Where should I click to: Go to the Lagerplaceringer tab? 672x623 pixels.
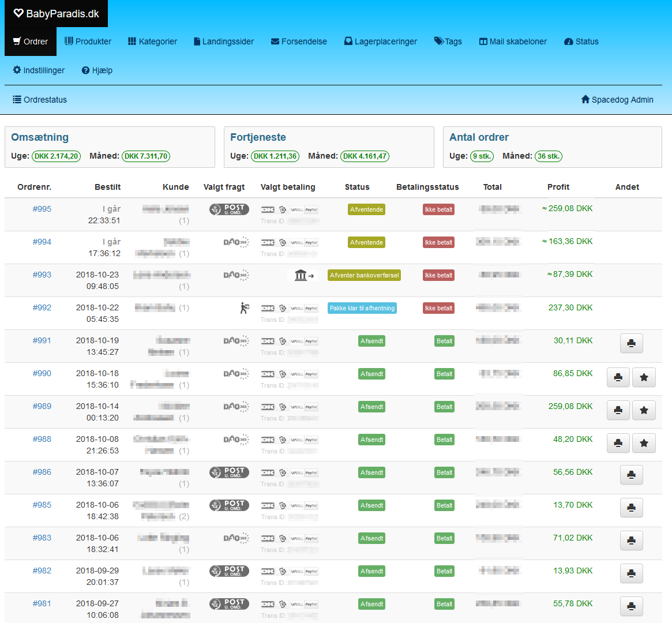[x=380, y=42]
